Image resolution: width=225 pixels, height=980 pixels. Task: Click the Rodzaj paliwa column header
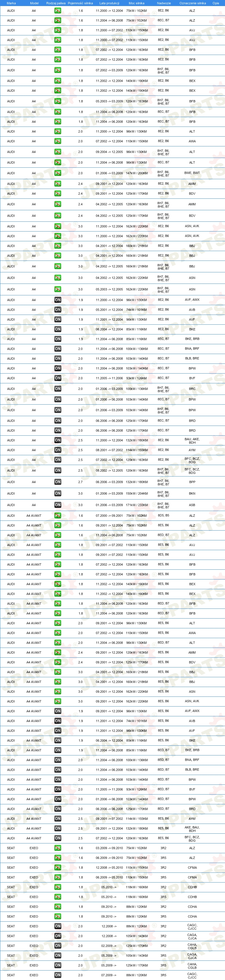56,3
